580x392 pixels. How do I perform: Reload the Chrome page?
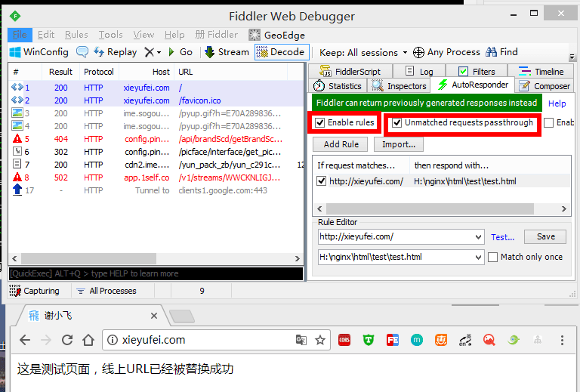tap(67, 340)
